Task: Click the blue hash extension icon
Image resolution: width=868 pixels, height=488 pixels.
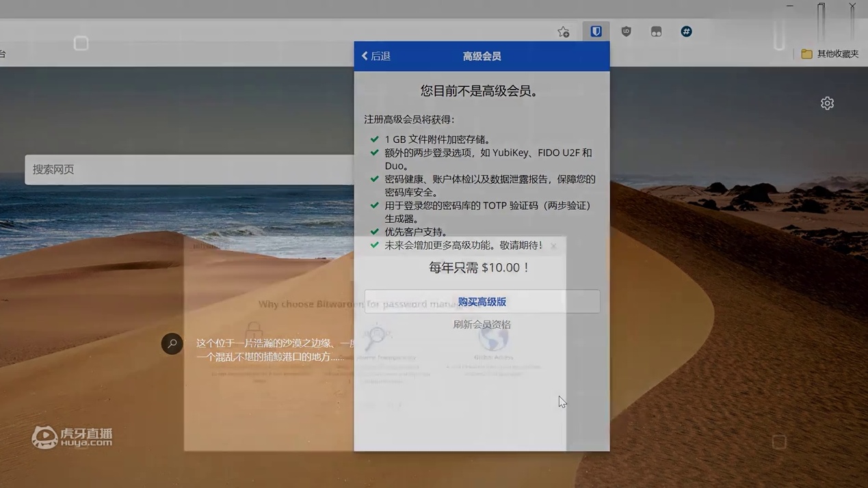Action: 686,31
